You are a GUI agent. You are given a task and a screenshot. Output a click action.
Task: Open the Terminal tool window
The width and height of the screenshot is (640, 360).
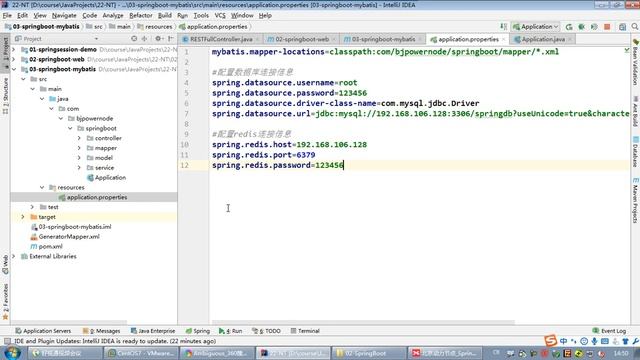point(304,331)
